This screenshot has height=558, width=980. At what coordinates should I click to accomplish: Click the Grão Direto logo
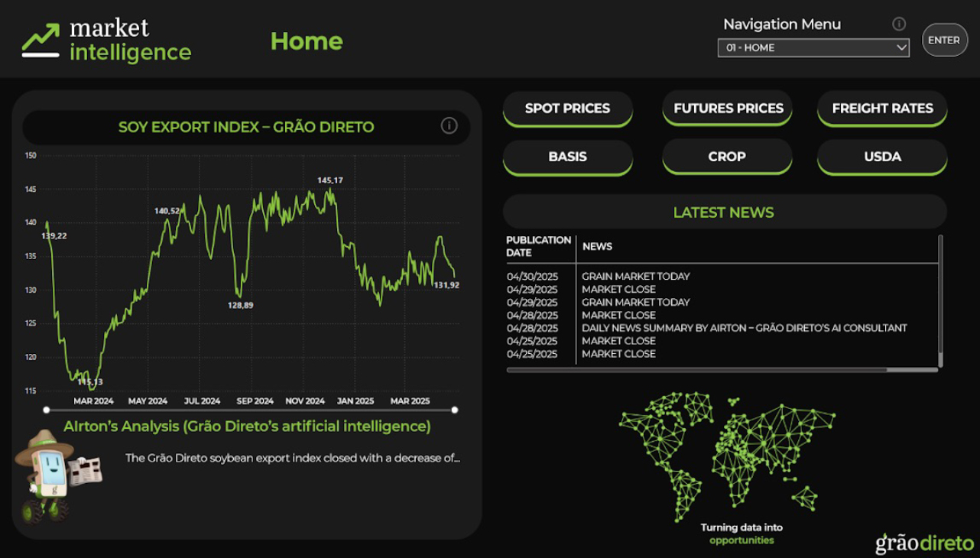tap(925, 543)
